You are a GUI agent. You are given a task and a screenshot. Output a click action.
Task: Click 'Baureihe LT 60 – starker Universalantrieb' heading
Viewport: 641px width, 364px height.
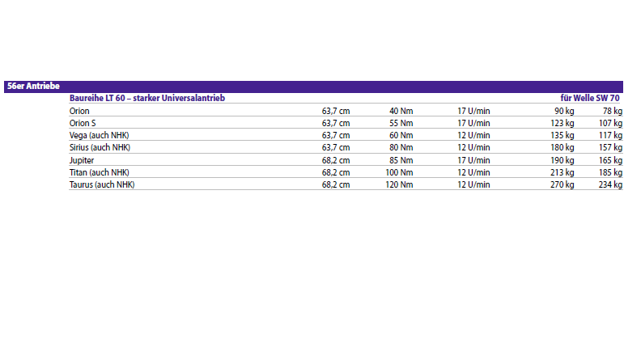[147, 98]
